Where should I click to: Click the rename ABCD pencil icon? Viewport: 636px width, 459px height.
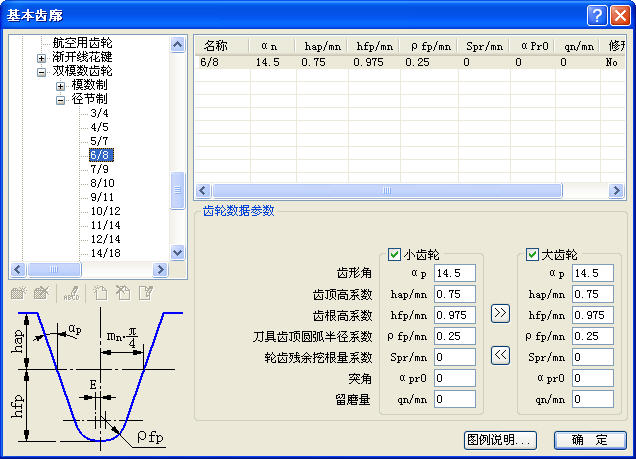click(x=72, y=293)
